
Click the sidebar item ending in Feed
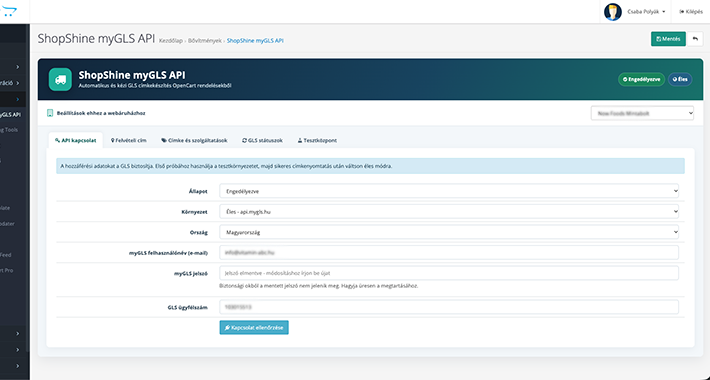[6, 255]
